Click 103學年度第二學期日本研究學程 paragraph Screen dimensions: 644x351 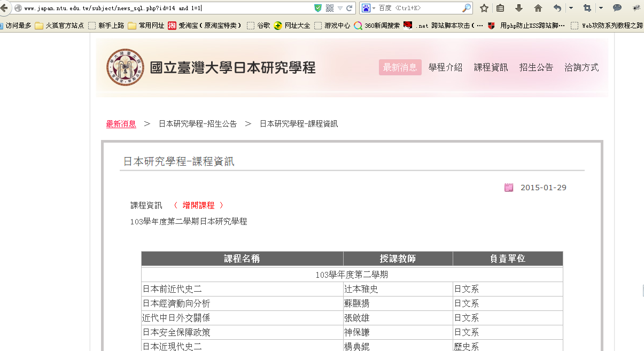tap(189, 221)
